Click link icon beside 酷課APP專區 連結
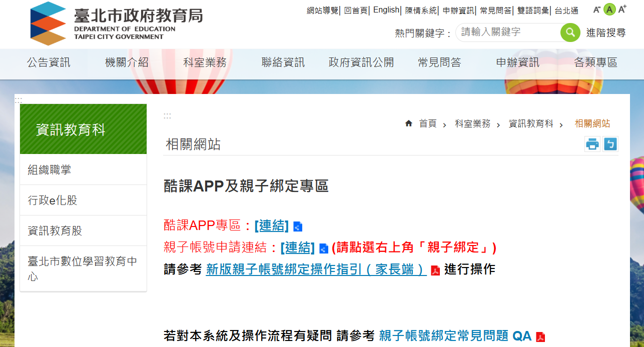Viewport: 644px width, 347px height. coord(298,226)
